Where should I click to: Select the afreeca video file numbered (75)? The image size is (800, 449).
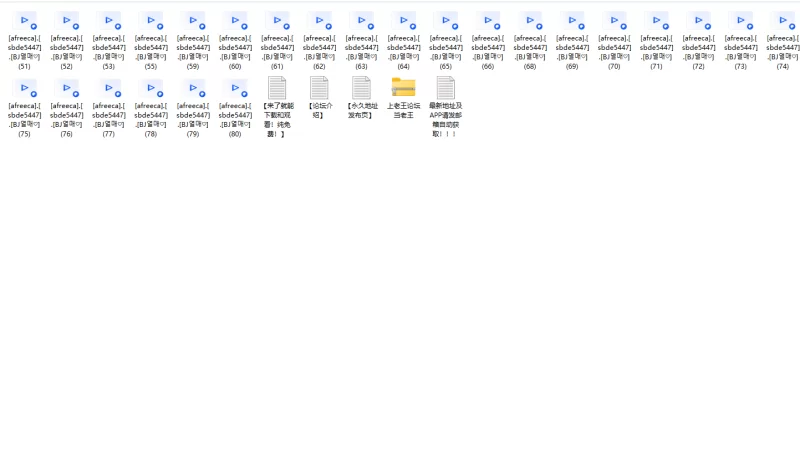[x=24, y=108]
